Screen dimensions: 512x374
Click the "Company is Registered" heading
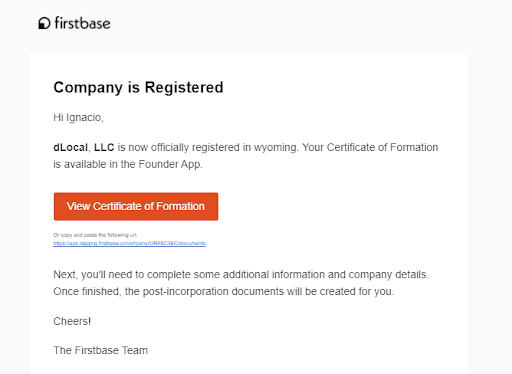(138, 88)
